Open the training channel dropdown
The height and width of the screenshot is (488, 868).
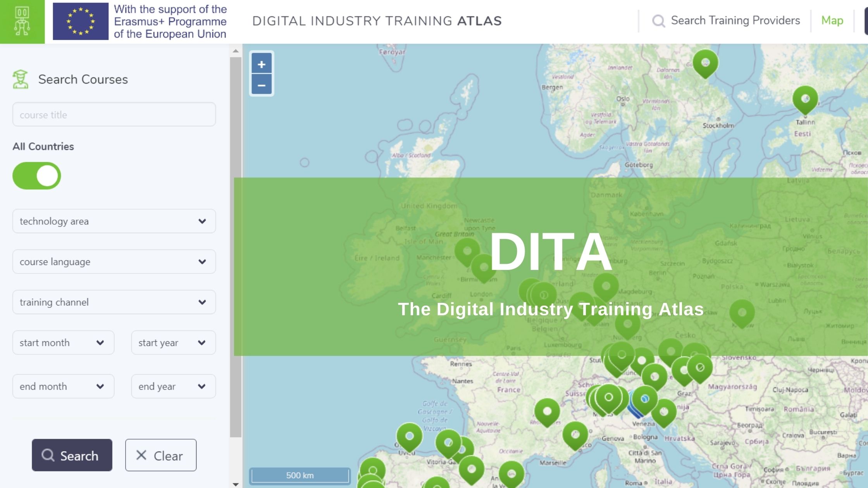pos(114,302)
